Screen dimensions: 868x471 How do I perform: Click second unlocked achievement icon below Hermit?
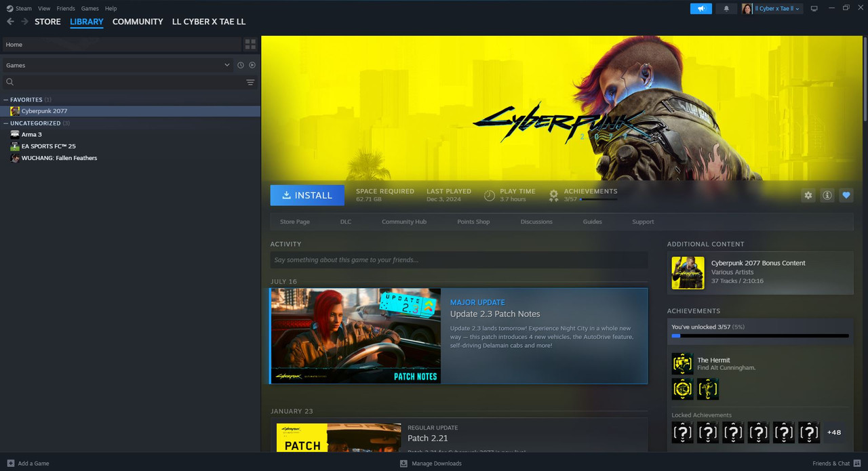(682, 389)
